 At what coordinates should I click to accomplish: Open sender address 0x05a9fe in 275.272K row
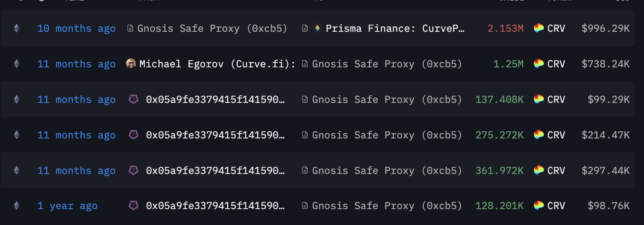[x=216, y=135]
